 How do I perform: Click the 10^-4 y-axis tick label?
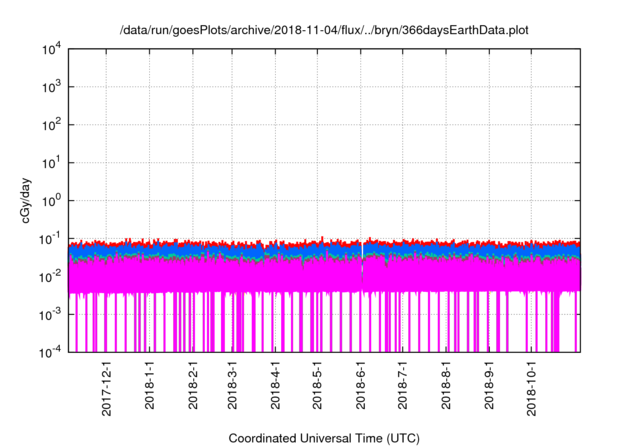[50, 352]
